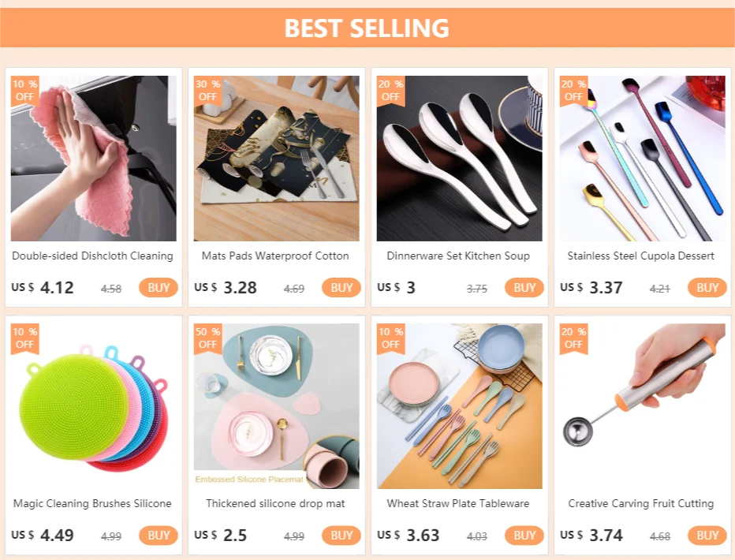
Task: Open the black gold placemat image
Action: tap(277, 159)
